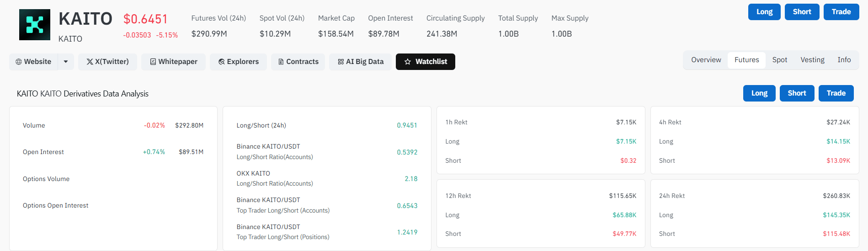Click the KAITO Derivatives Data Analysis heading
Image resolution: width=868 pixels, height=251 pixels.
click(x=83, y=94)
